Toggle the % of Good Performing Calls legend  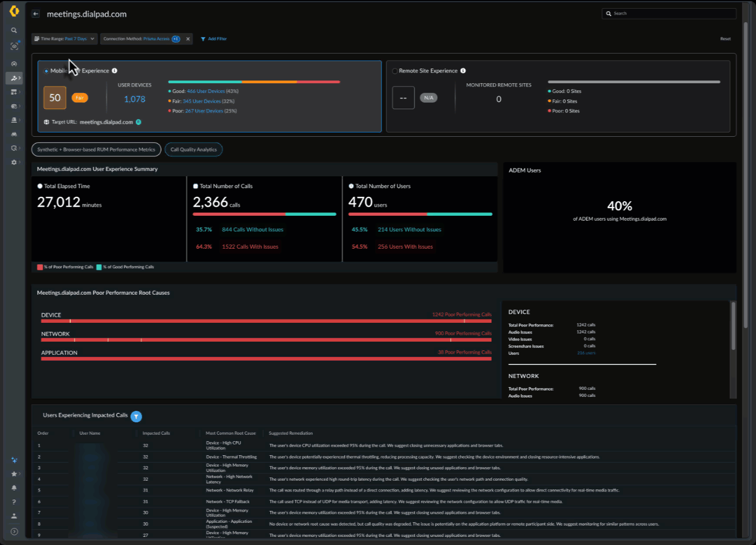[x=125, y=267]
